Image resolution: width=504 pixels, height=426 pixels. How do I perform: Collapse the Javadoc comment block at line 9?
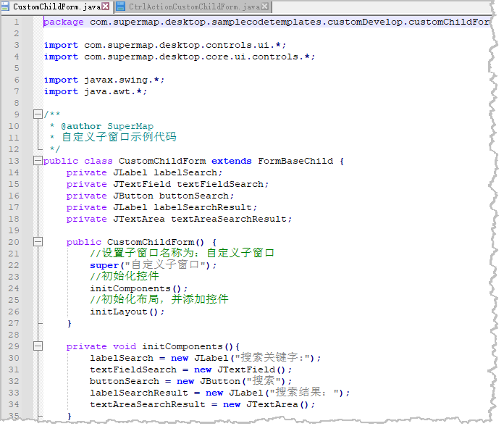38,114
